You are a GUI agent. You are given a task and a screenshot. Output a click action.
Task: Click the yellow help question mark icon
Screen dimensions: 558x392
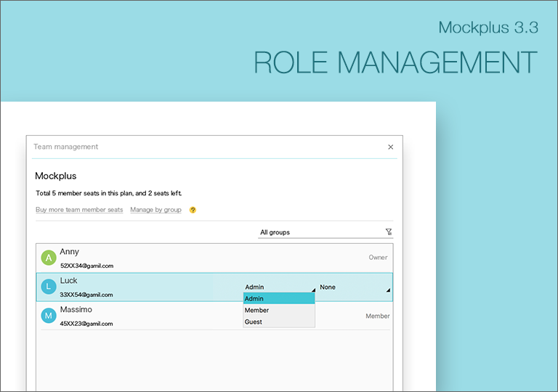pos(193,210)
